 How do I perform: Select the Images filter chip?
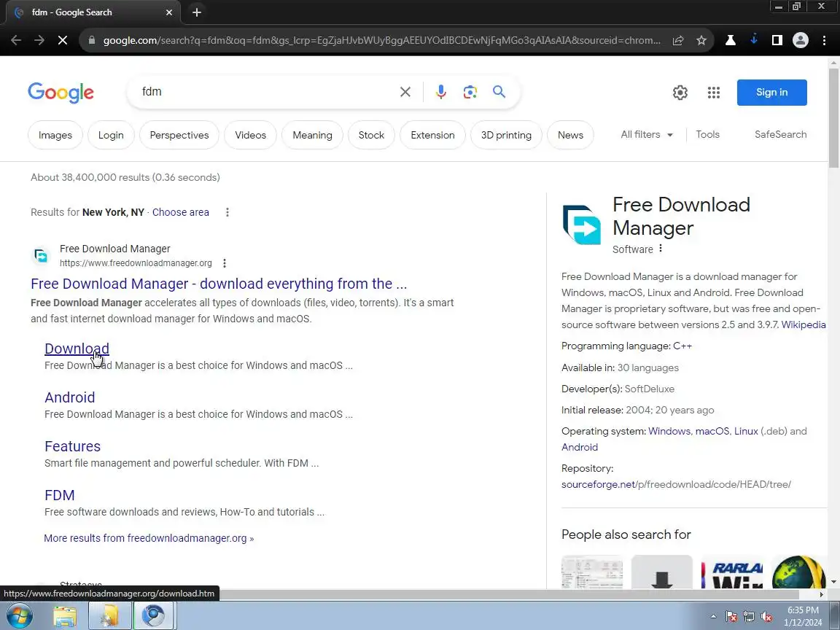coord(55,136)
